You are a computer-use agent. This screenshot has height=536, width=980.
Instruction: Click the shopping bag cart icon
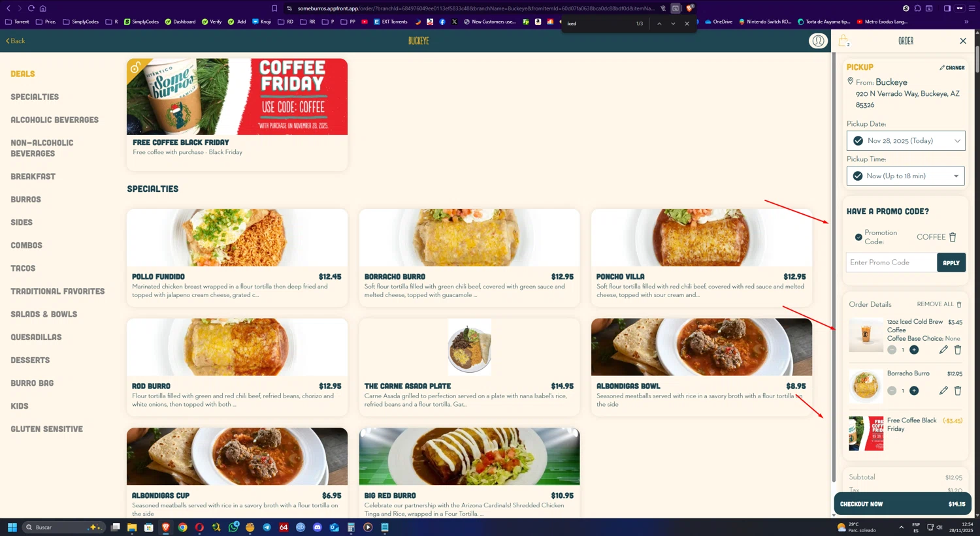tap(843, 40)
